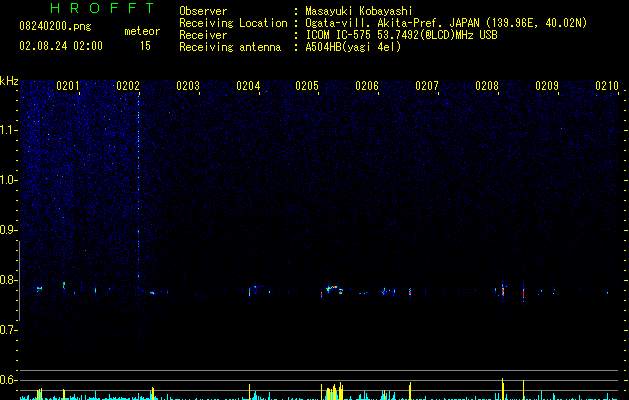The width and height of the screenshot is (629, 400).
Task: Click the 0202 time marker
Action: (128, 86)
